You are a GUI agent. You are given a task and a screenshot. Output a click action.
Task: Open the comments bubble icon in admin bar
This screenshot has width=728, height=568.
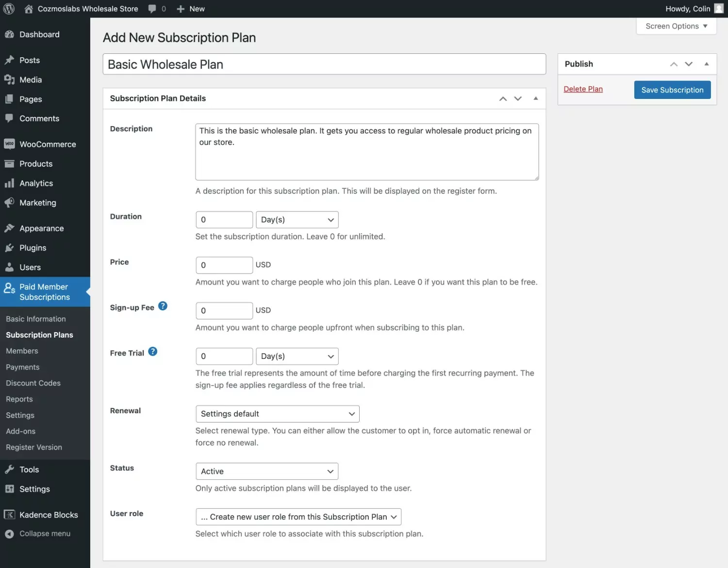click(152, 9)
